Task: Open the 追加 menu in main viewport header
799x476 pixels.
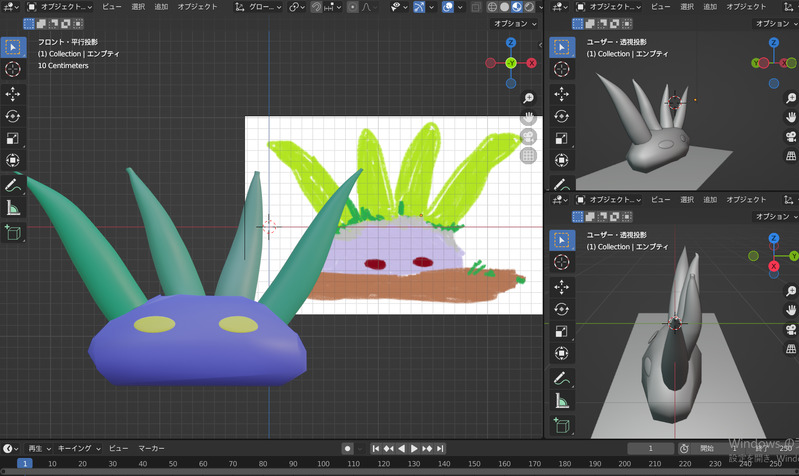Action: pyautogui.click(x=160, y=7)
